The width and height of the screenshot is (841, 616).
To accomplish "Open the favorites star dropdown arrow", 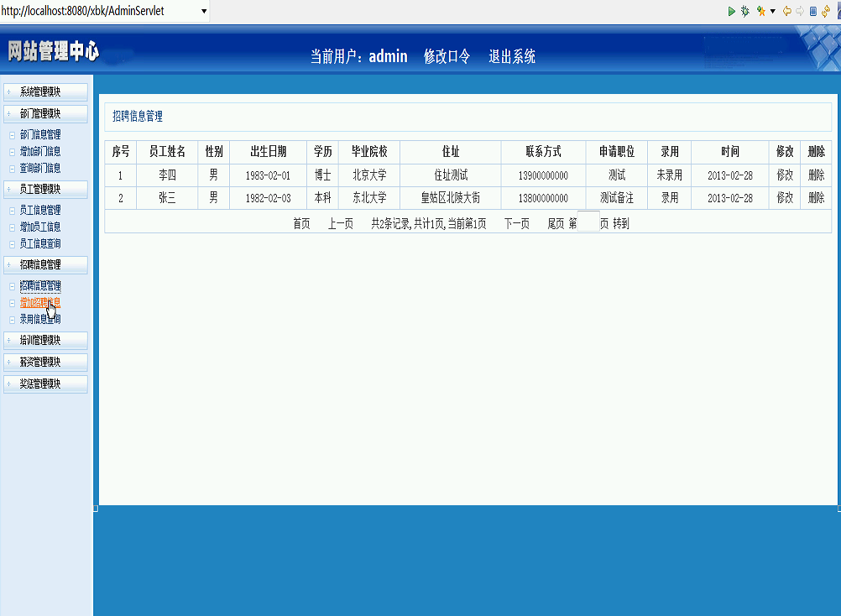I will pos(773,11).
